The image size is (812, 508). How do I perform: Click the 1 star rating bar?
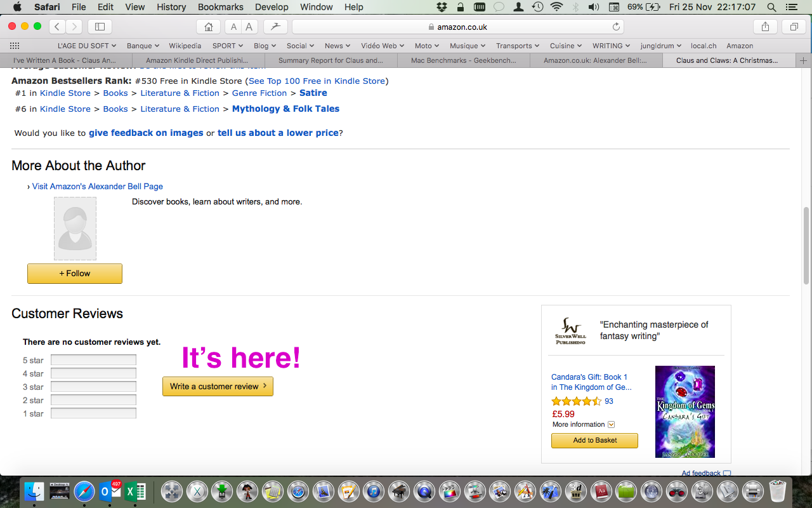tap(93, 413)
